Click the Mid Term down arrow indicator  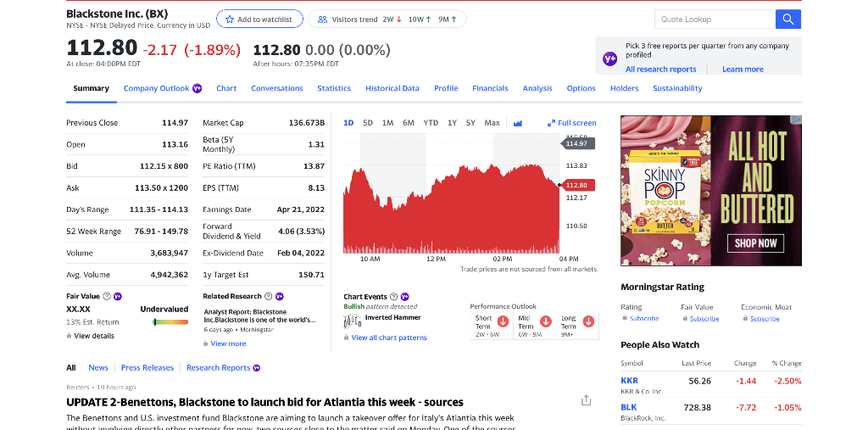tap(545, 321)
